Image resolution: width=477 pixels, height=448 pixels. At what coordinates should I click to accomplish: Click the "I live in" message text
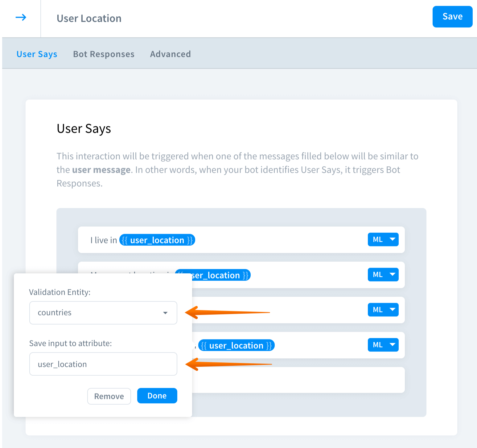coord(104,240)
